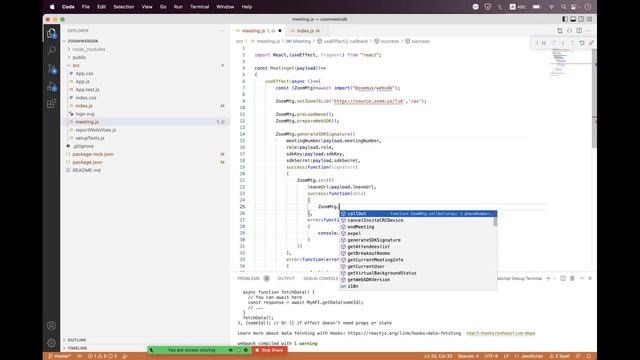Click JavaScript language mode in status bar
This screenshot has height=360, width=640.
point(532,356)
